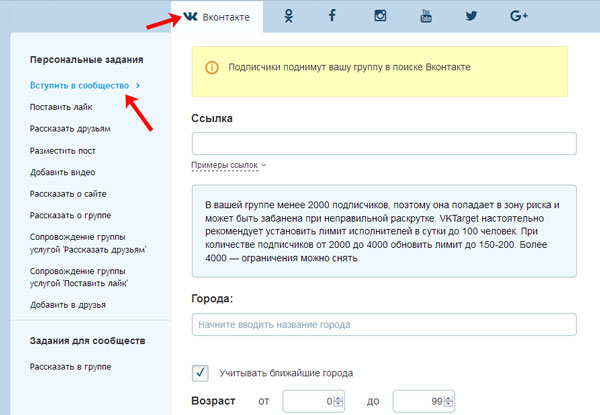Click 'Персональные задания' heading

pos(86,60)
